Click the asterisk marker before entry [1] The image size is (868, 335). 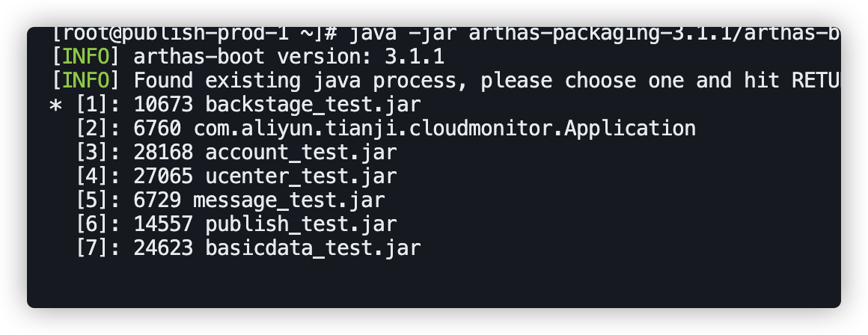tap(55, 105)
